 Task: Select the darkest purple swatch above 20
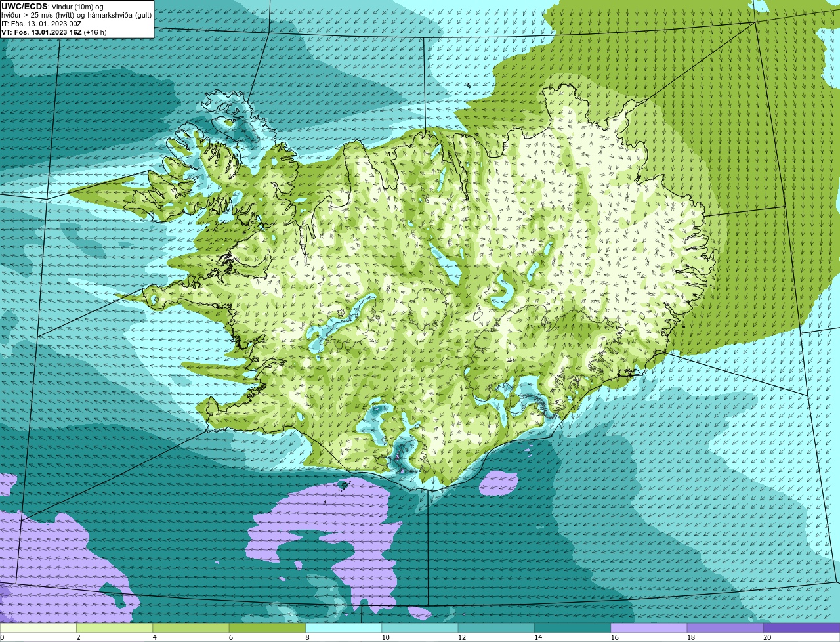click(801, 628)
